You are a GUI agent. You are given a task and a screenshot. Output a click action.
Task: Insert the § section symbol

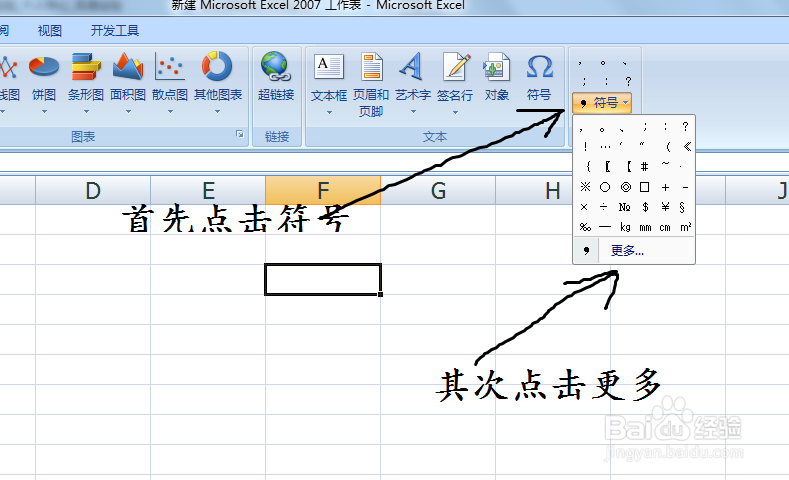682,207
